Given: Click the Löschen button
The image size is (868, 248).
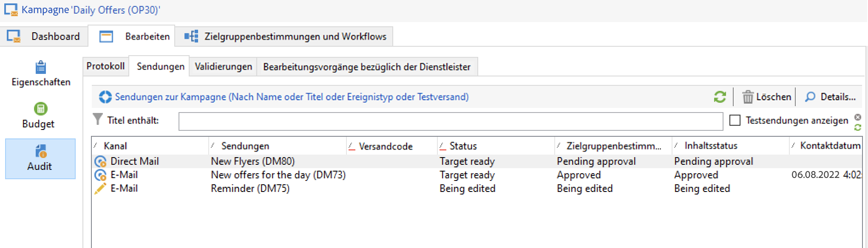Looking at the screenshot, I should point(767,97).
